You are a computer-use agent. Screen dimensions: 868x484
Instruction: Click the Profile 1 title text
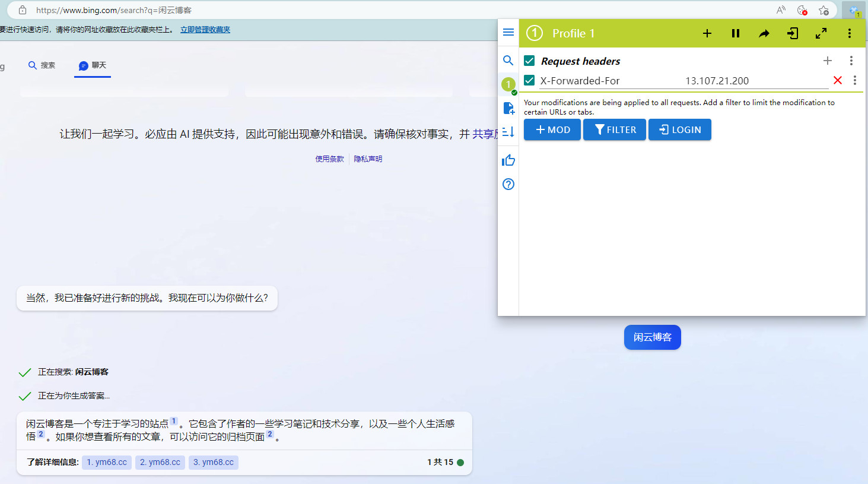573,33
